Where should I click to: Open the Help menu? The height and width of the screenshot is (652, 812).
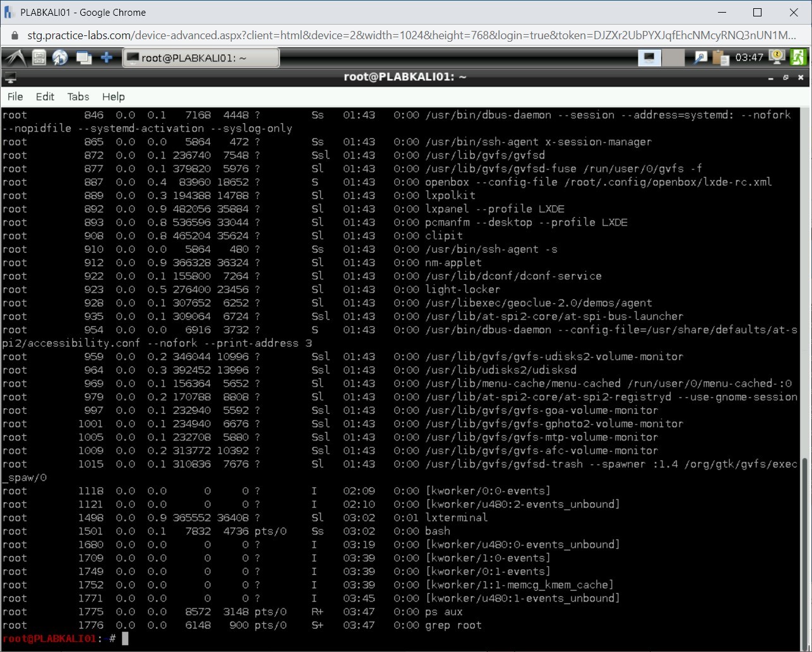point(114,97)
